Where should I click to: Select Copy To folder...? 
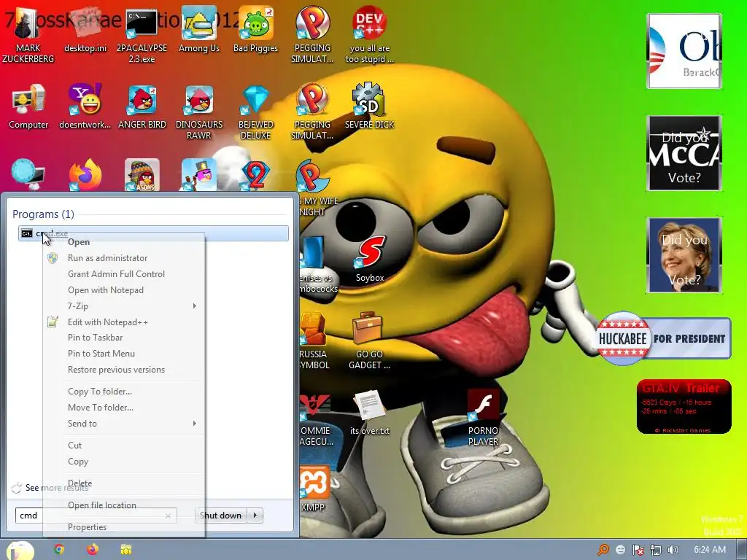point(124,392)
